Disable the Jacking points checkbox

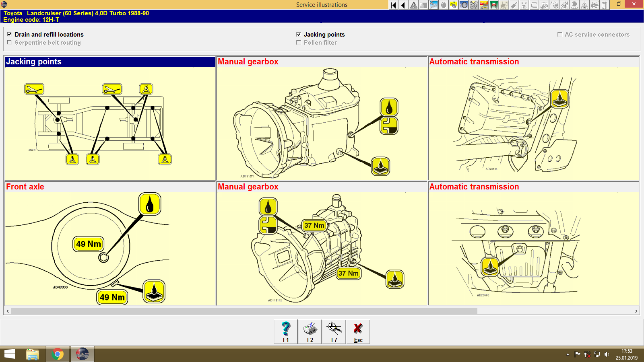pyautogui.click(x=298, y=34)
